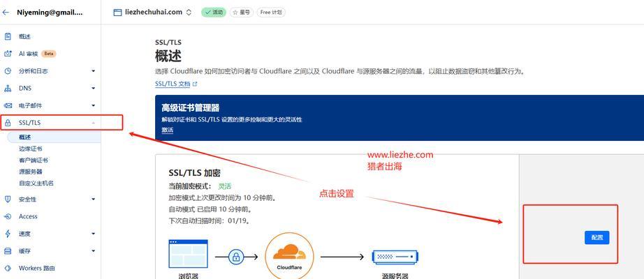Open the 自定义主机名 submenu item
This screenshot has width=644, height=279.
tap(36, 183)
